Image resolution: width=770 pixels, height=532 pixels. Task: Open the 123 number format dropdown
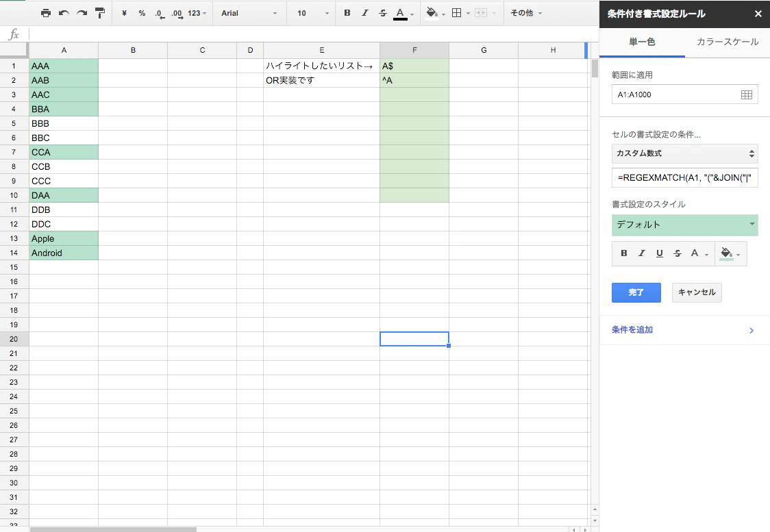(197, 13)
